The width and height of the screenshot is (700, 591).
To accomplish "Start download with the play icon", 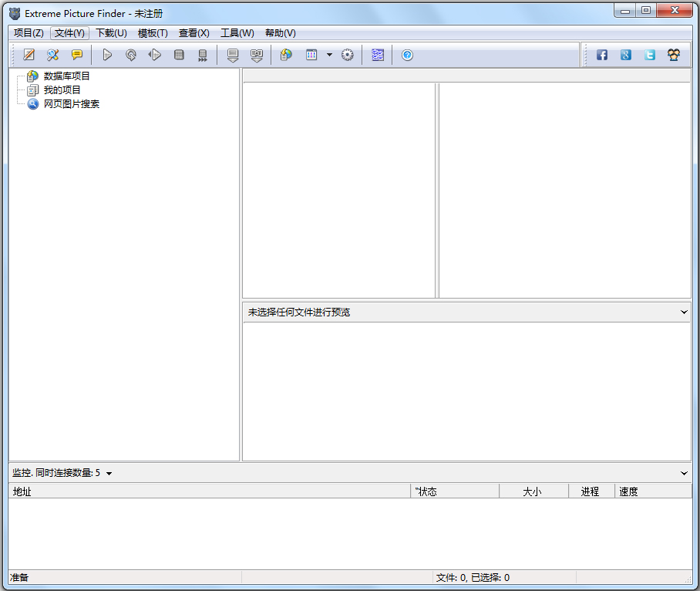I will pos(107,55).
